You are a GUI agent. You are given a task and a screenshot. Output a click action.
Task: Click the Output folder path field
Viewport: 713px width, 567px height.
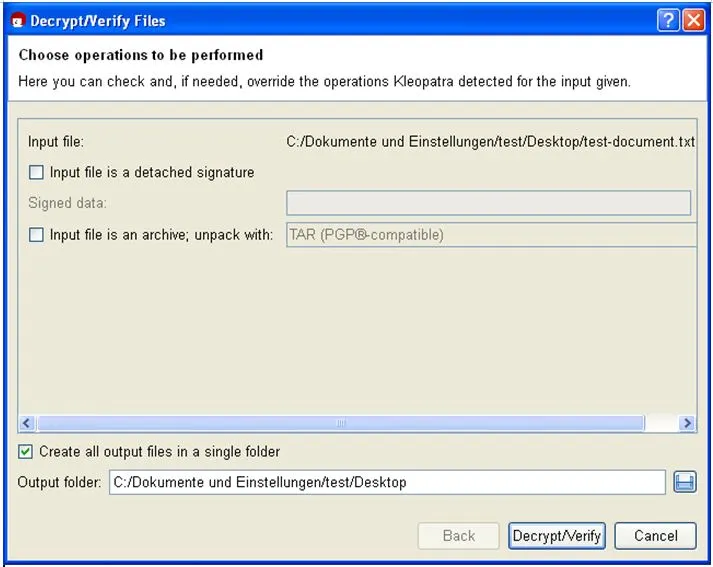[387, 482]
